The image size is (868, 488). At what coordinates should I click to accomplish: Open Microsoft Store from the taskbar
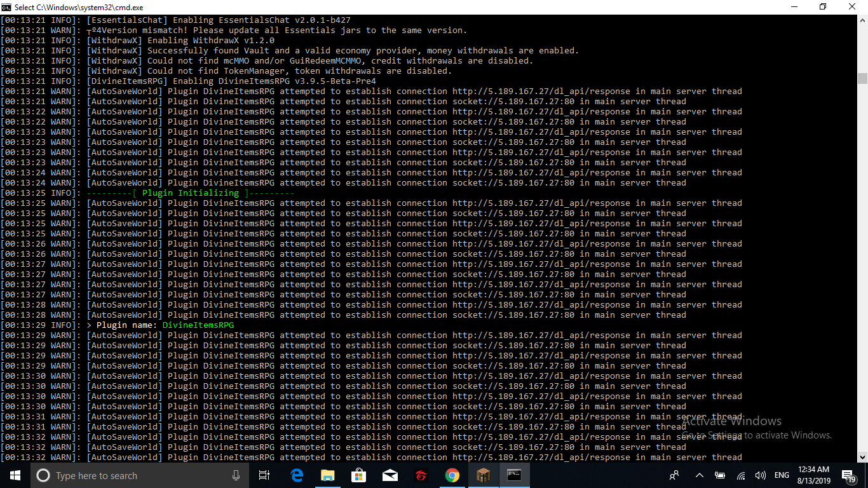tap(358, 475)
